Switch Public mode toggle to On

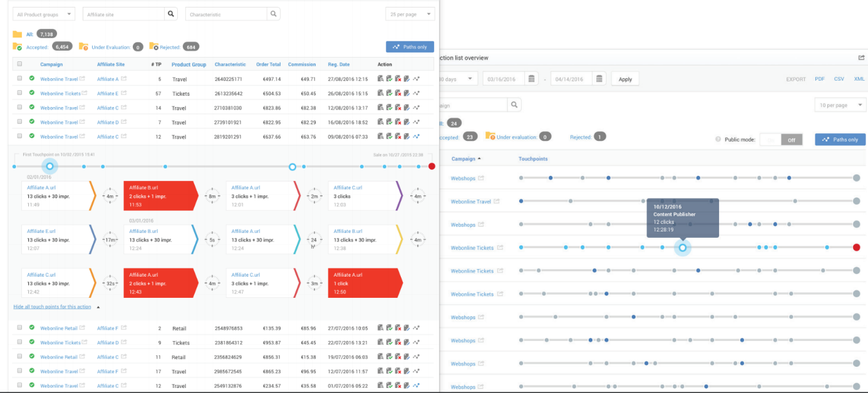(x=770, y=140)
